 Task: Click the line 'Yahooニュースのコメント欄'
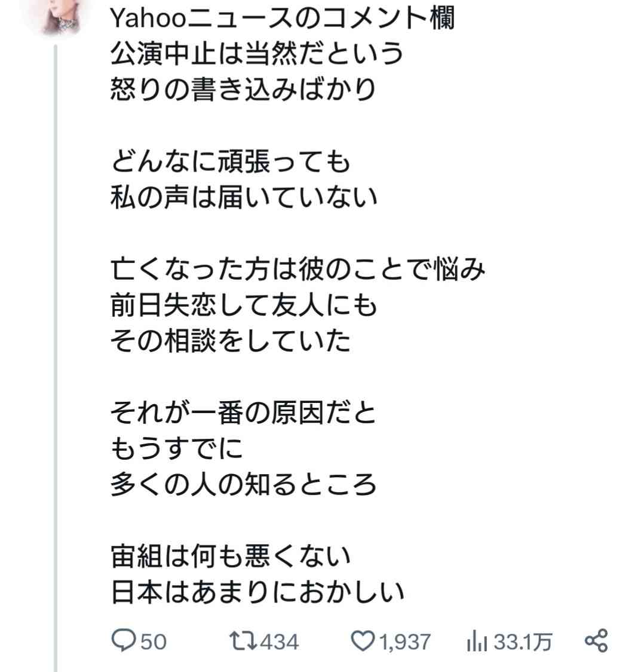282,19
